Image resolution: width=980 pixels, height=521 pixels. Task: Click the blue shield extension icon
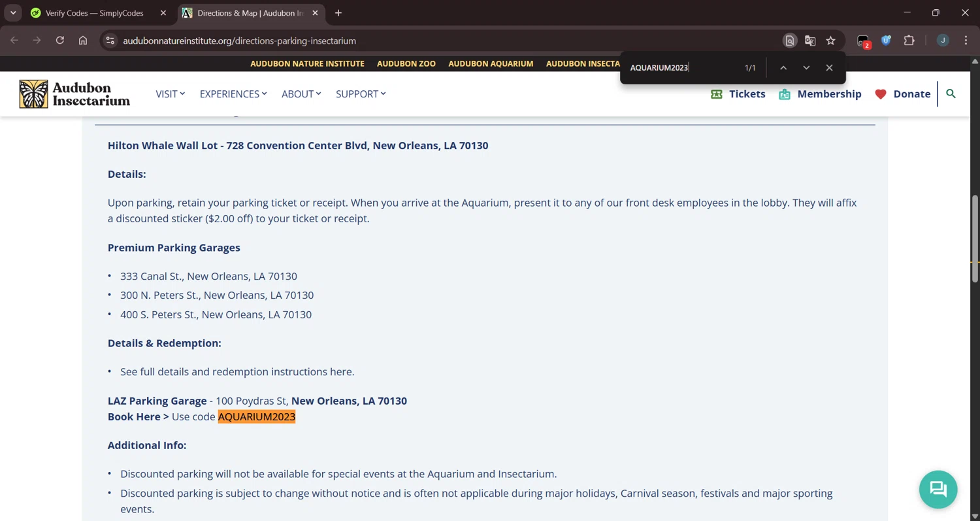(886, 41)
